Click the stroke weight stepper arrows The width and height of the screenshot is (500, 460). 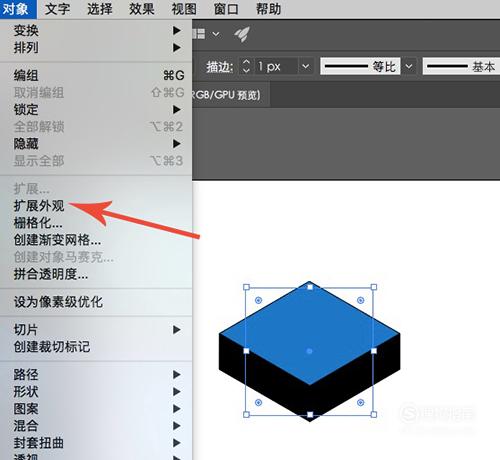246,66
